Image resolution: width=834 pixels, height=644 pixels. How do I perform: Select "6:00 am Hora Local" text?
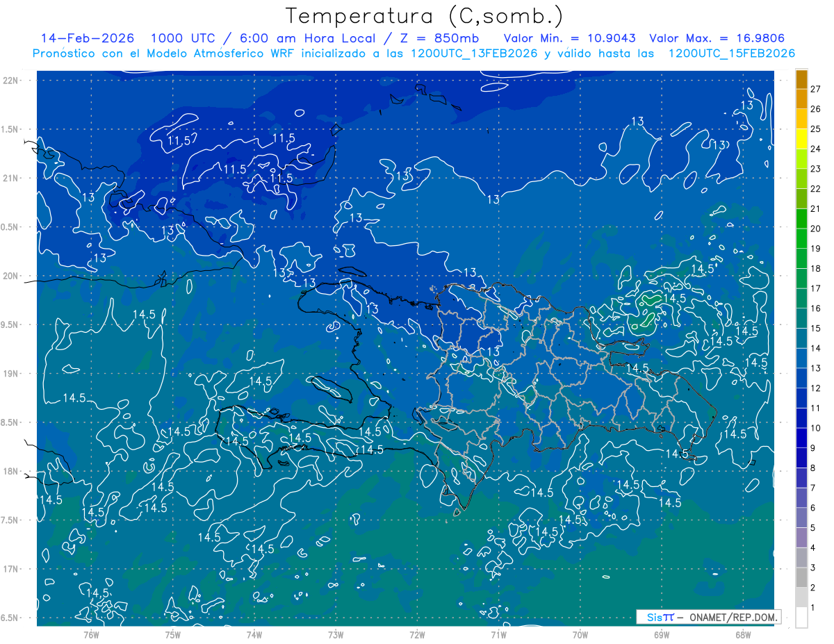tap(306, 39)
